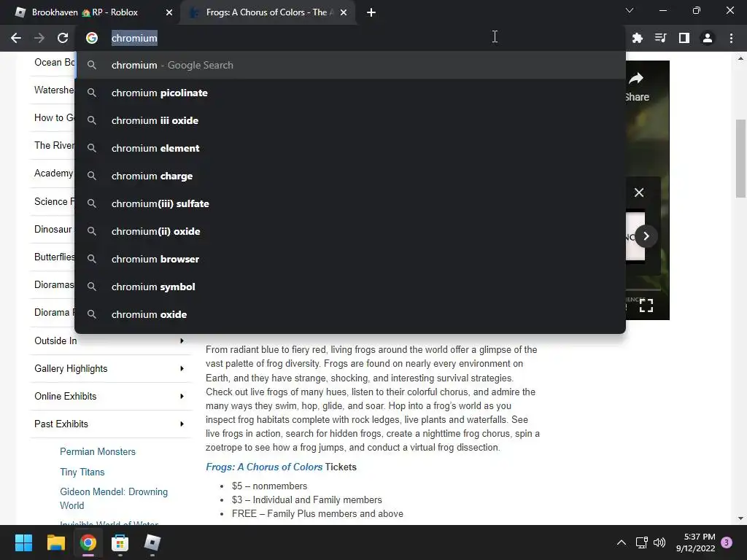
Task: Open File Explorer from the taskbar
Action: (x=55, y=542)
